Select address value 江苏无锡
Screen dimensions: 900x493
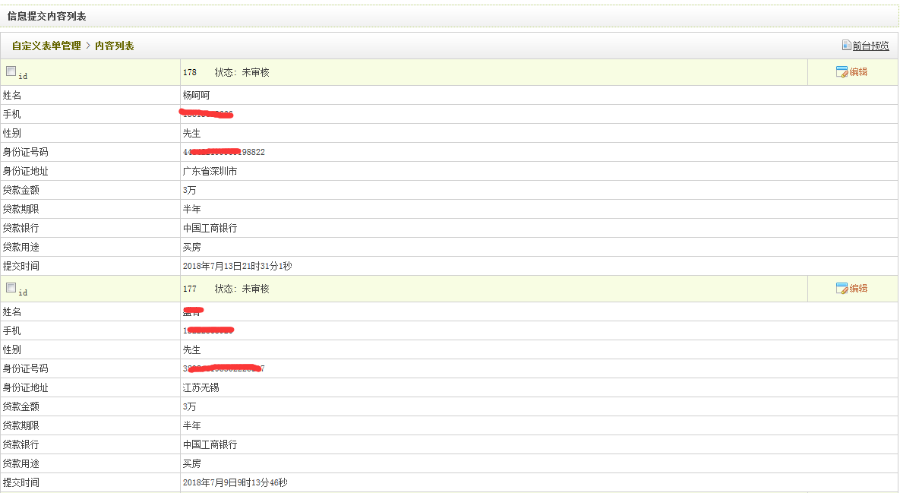click(x=201, y=387)
